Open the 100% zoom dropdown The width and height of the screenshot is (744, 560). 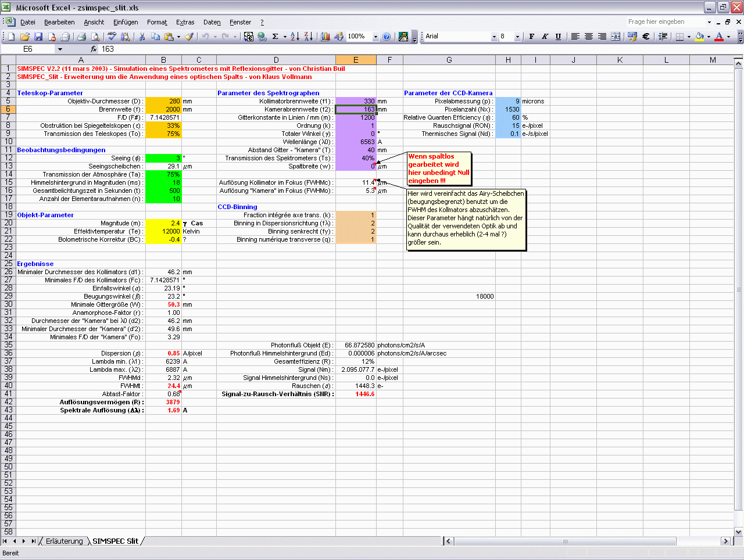point(375,37)
